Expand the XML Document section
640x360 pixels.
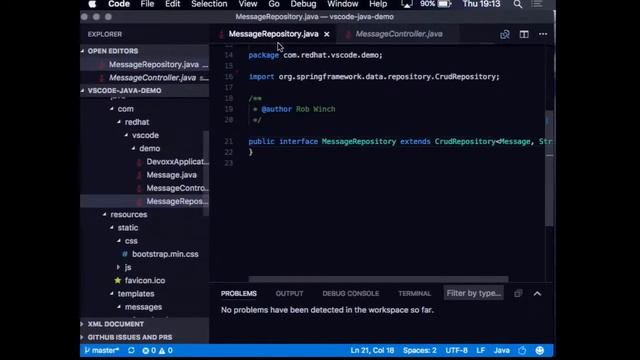[x=116, y=324]
